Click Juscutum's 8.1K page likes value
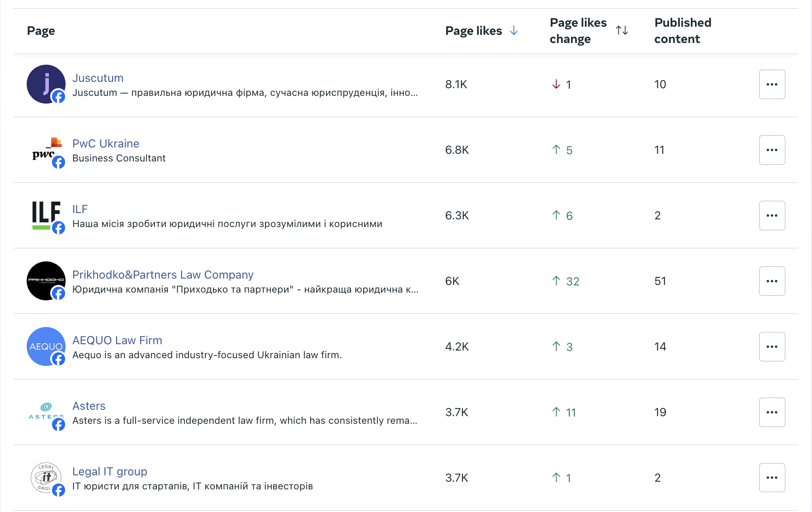812x512 pixels. (x=456, y=84)
